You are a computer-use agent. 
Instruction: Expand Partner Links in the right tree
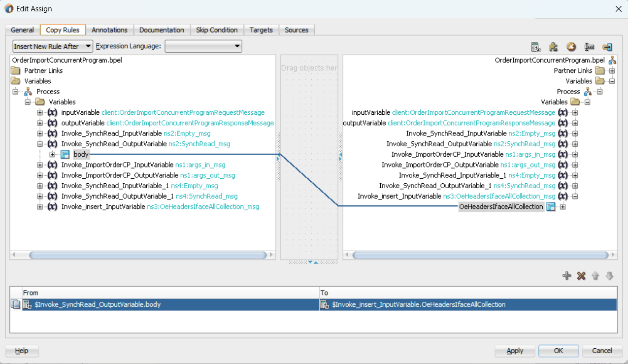(x=612, y=70)
